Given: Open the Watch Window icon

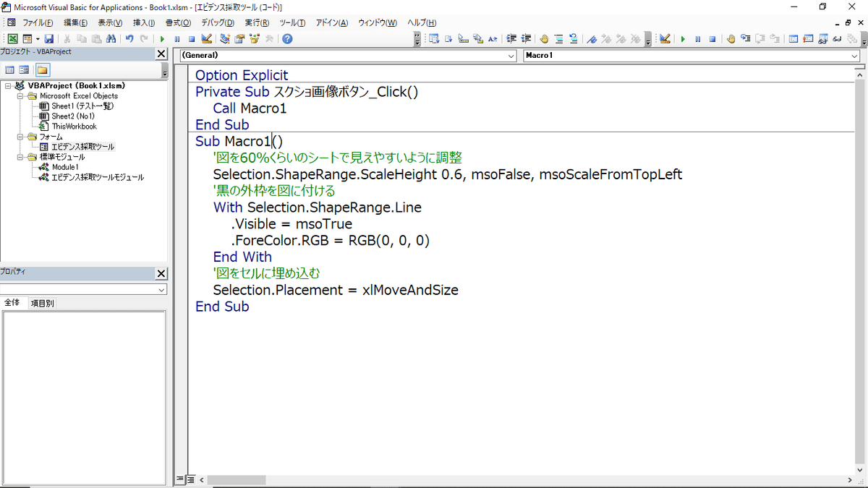Looking at the screenshot, I should (x=822, y=39).
